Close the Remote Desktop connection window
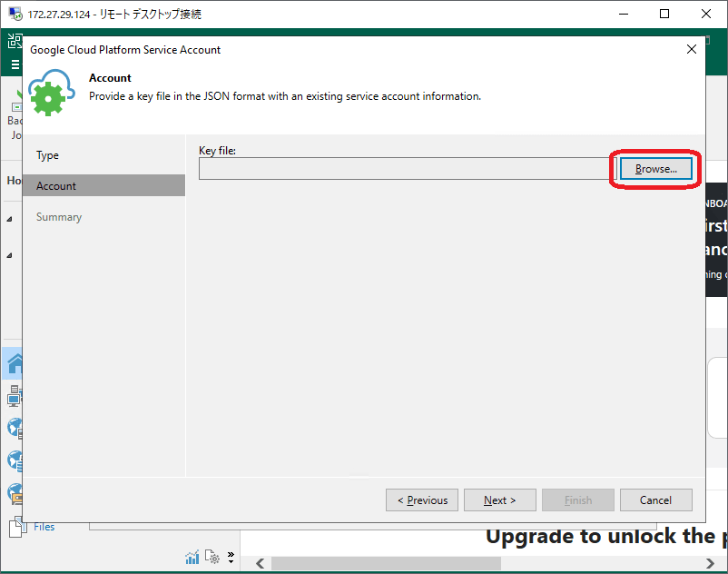 pyautogui.click(x=705, y=14)
